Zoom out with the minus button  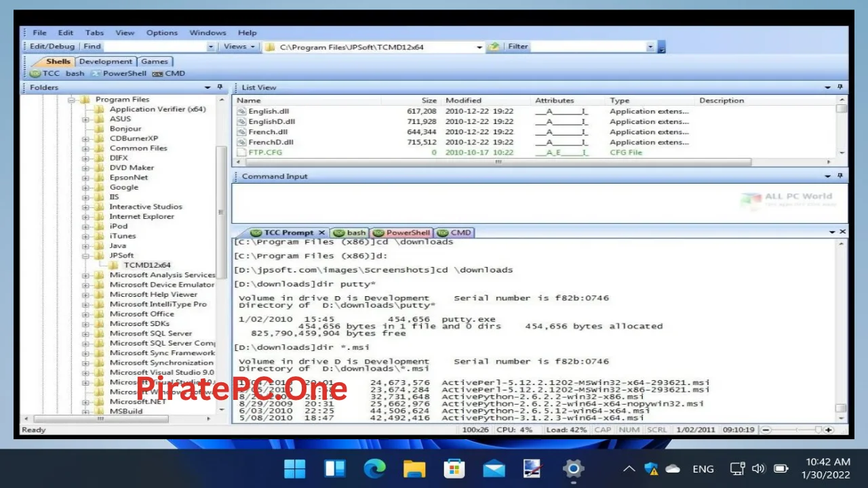[x=766, y=430]
